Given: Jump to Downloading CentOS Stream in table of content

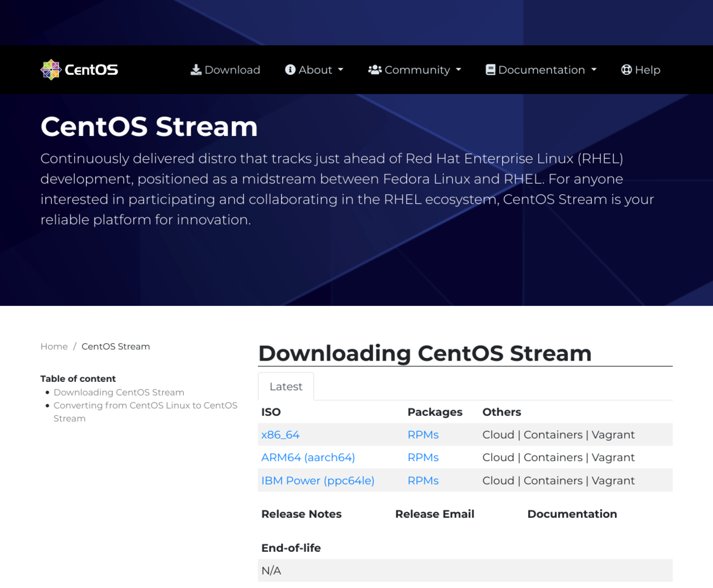Looking at the screenshot, I should tap(119, 392).
